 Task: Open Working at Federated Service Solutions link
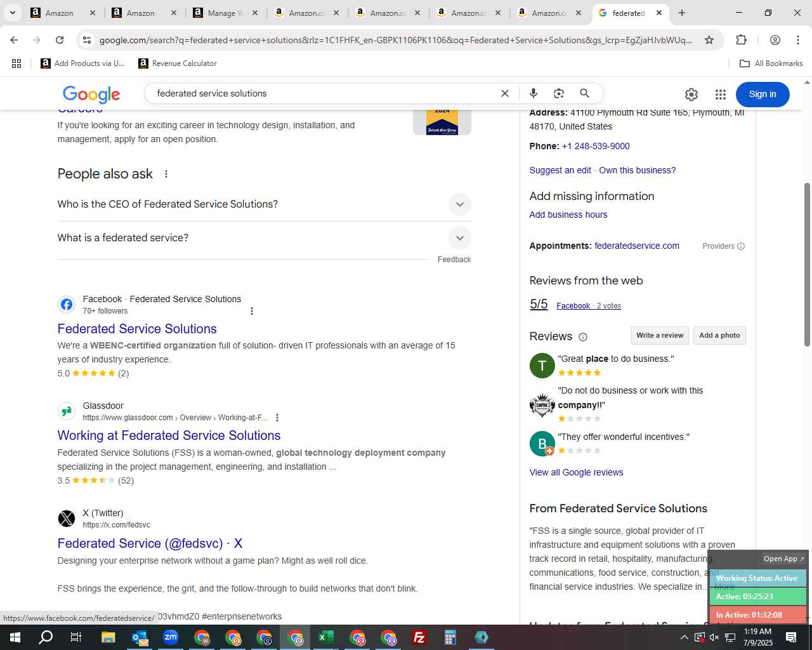point(169,435)
